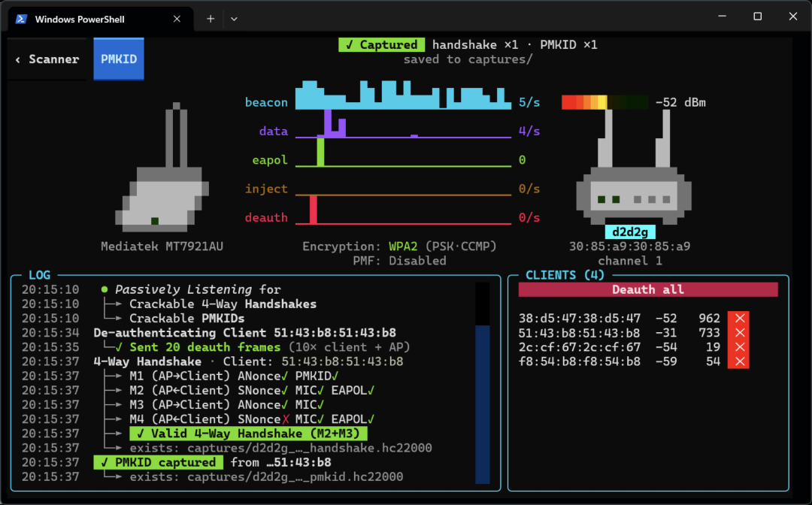Deauth client f8:54:b8:f8:54:b8 with its red X
The width and height of the screenshot is (812, 505).
[738, 361]
